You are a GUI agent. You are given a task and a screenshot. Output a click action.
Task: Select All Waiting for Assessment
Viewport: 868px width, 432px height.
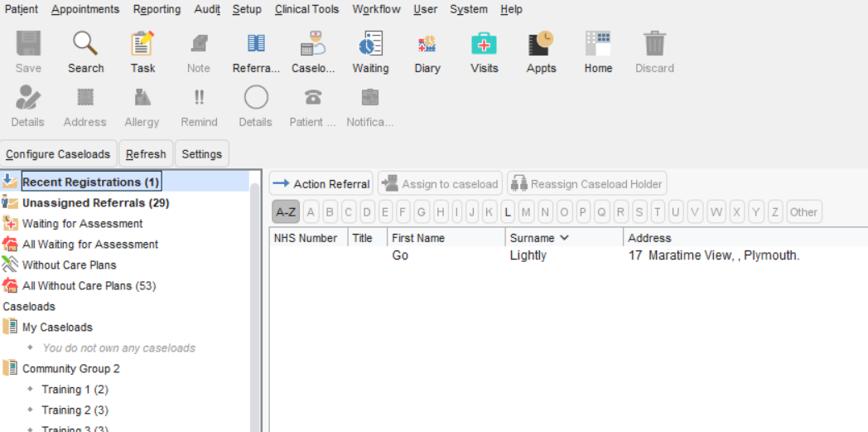pyautogui.click(x=90, y=245)
